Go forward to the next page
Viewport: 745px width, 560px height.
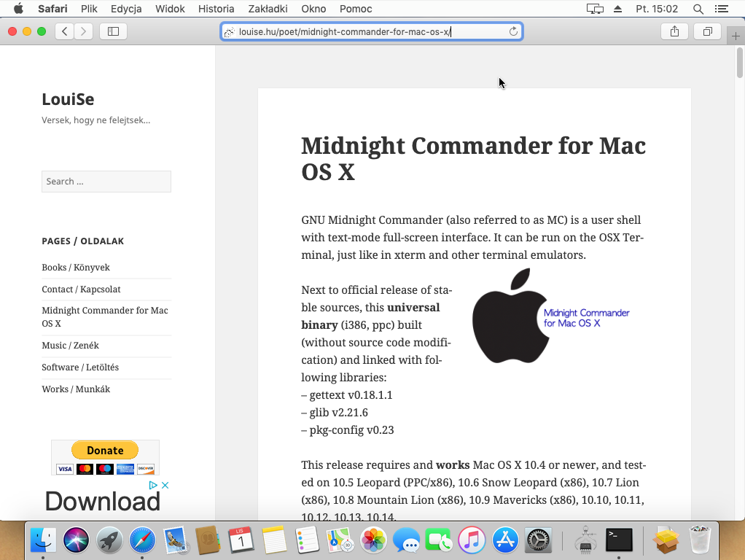pos(84,31)
